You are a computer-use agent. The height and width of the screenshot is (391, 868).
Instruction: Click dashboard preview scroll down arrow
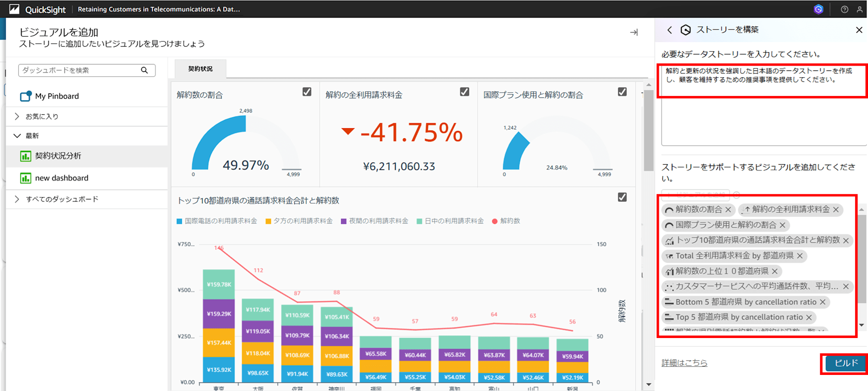tap(649, 384)
